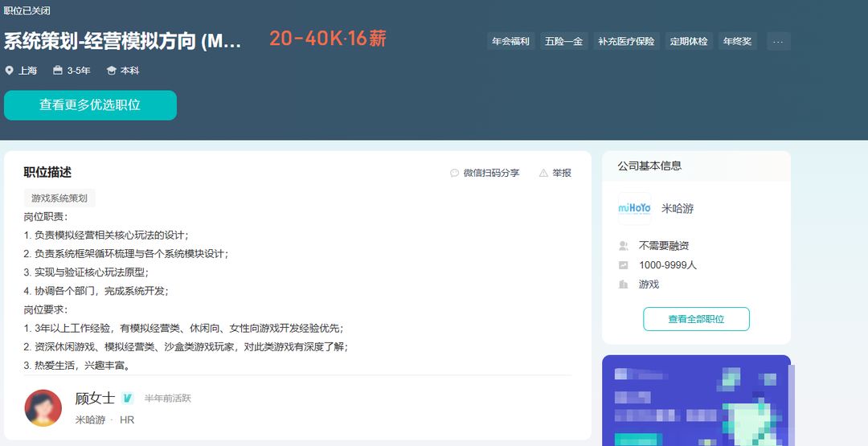
Task: Click recruiter 顾女士's avatar picture
Action: click(x=43, y=407)
